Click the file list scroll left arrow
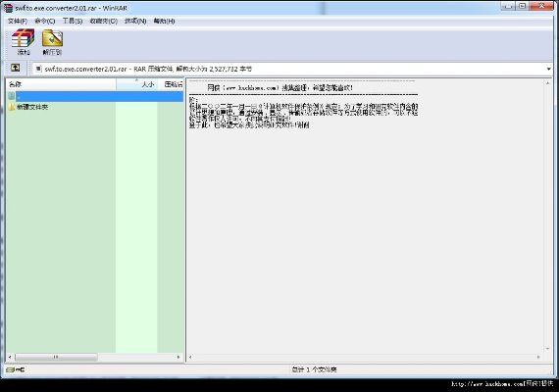The height and width of the screenshot is (392, 559). [x=10, y=357]
